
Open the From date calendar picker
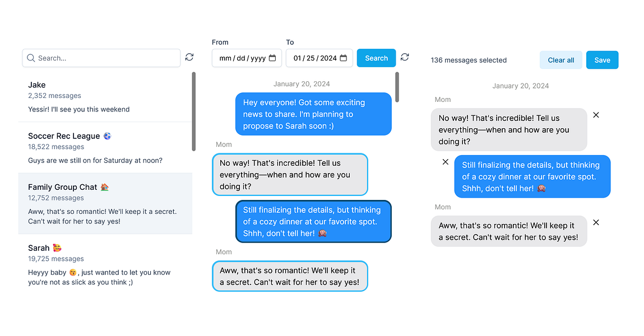coord(272,58)
